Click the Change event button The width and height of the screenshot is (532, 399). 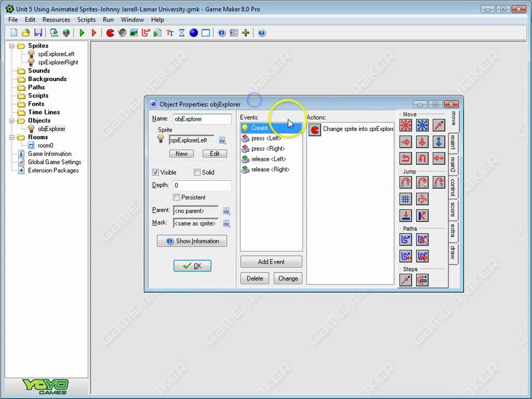288,278
